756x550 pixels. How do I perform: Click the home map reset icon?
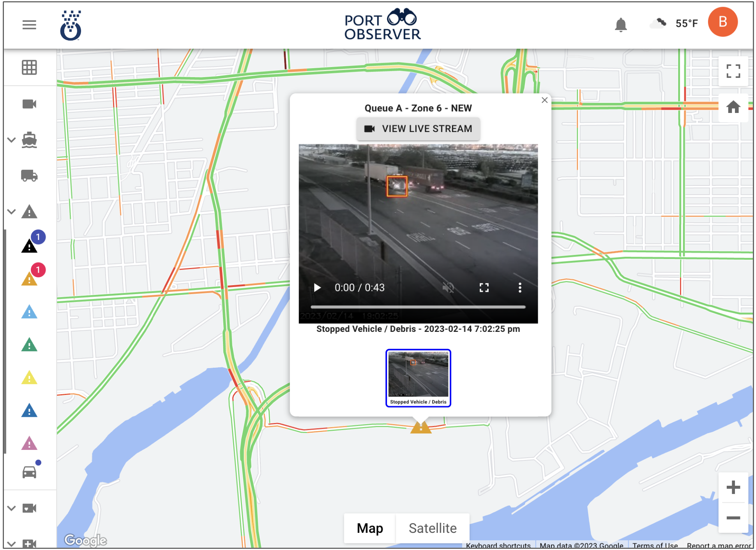pos(733,107)
